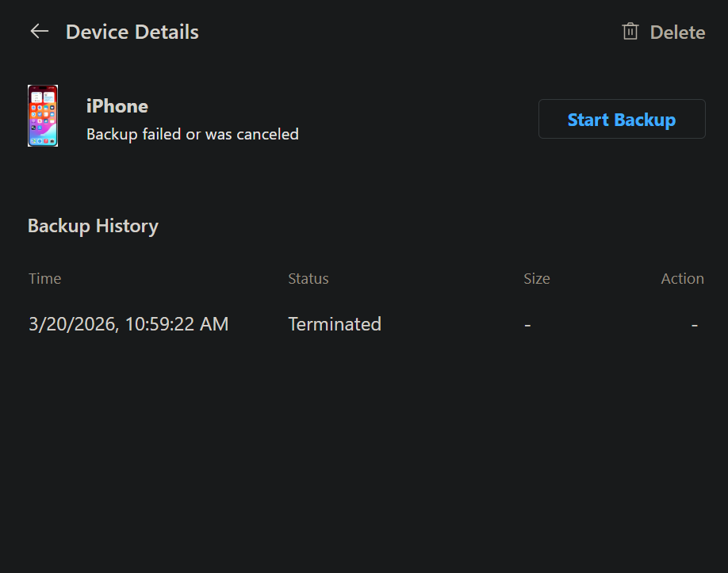Click the home screen on the iPhone picture
The image size is (728, 573).
[43, 116]
